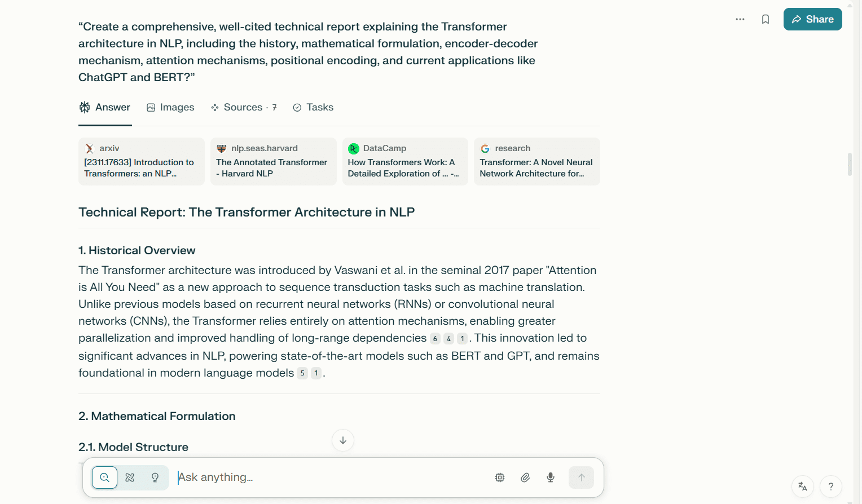Open the three-dot more options menu
The image size is (862, 504).
(740, 19)
